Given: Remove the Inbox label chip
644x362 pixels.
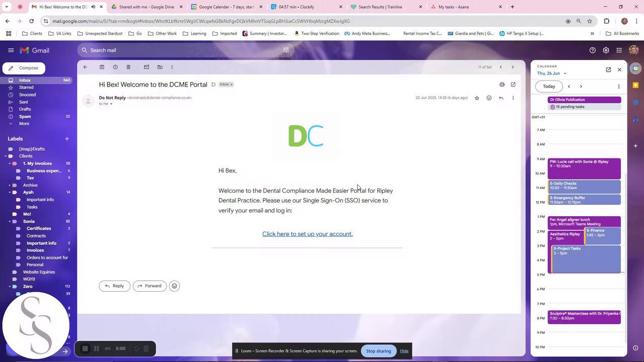Looking at the screenshot, I should click(231, 84).
